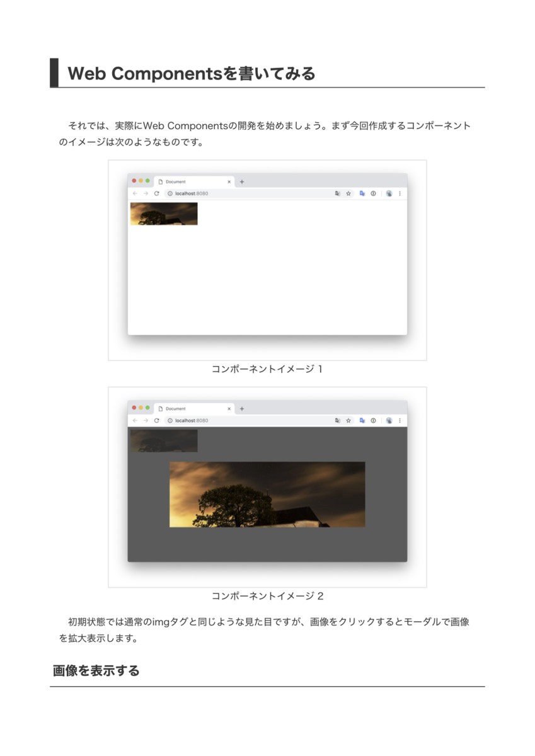Image resolution: width=535 pixels, height=756 pixels.
Task: Click the page icon on the Document tab
Action: 161,181
